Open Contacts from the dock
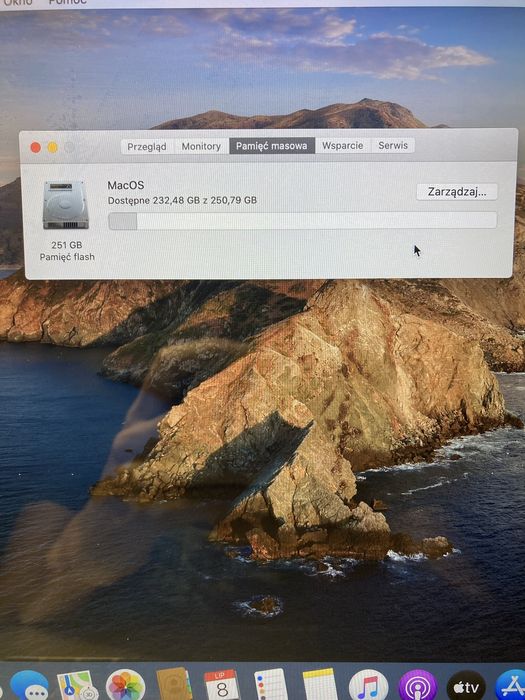 click(x=175, y=684)
